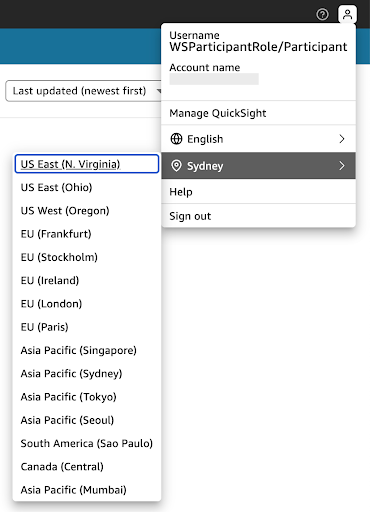Select EU (Frankfurt) region
Screen dimensions: 370x512
click(87, 234)
